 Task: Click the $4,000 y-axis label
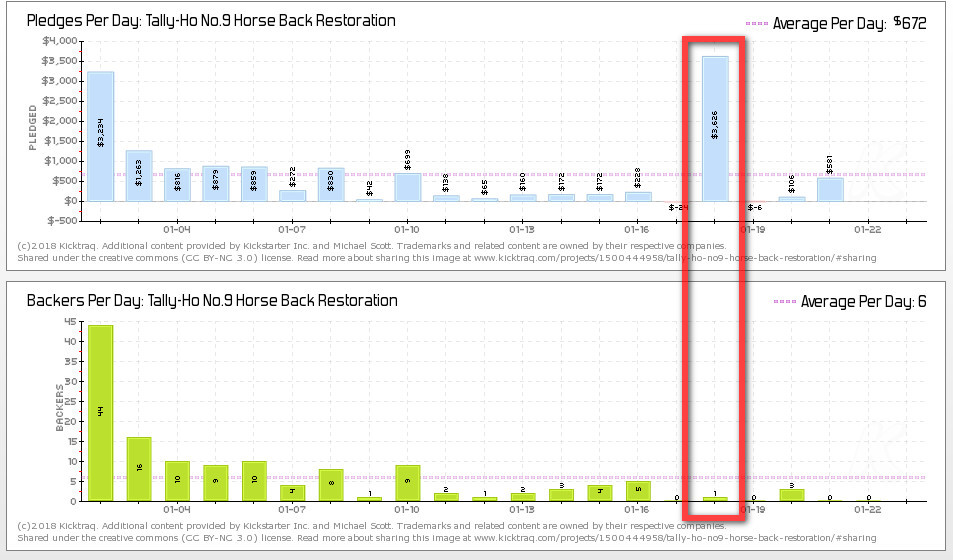[x=60, y=41]
